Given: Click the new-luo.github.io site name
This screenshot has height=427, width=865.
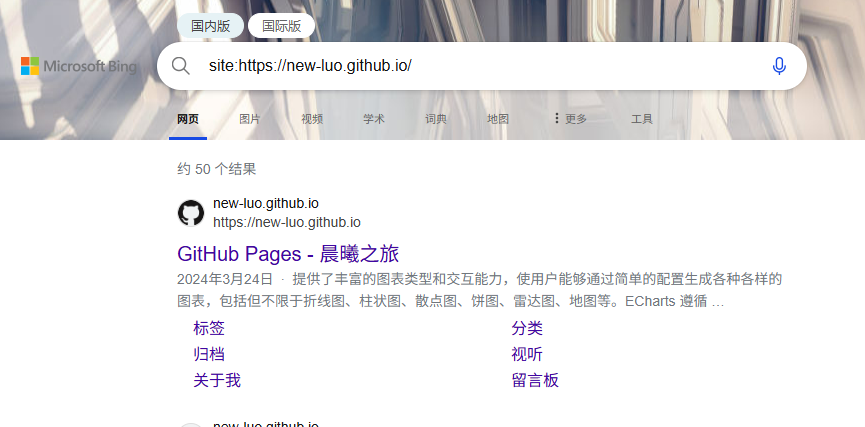Looking at the screenshot, I should [266, 204].
